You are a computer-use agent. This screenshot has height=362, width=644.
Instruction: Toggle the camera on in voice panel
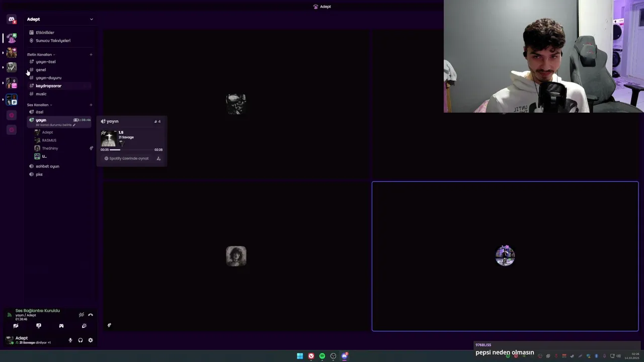(x=16, y=326)
